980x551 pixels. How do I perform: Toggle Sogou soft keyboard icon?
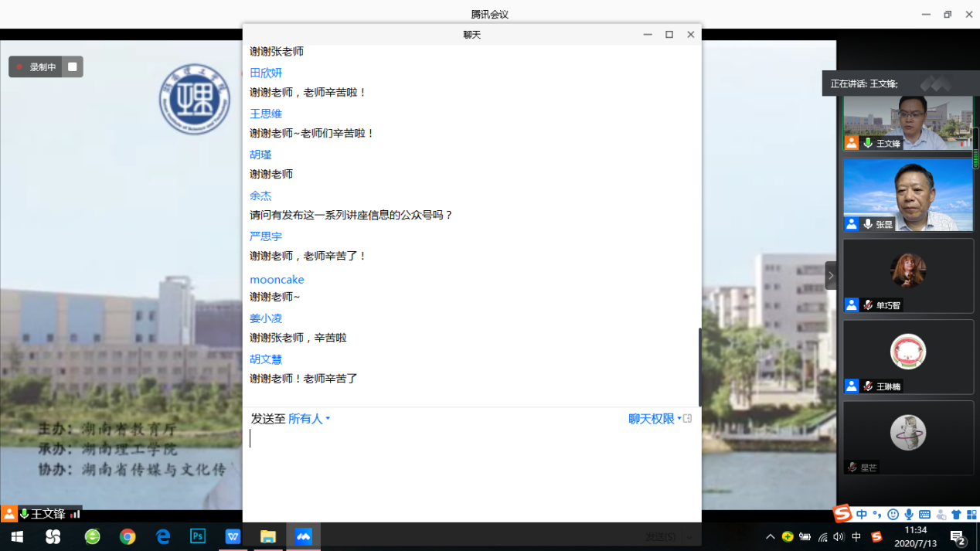coord(924,515)
